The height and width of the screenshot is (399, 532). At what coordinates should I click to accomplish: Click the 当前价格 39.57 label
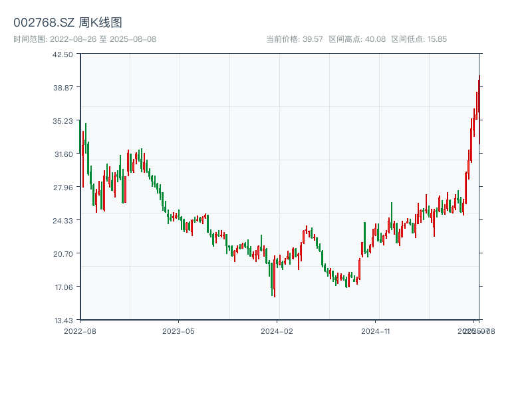(x=295, y=39)
